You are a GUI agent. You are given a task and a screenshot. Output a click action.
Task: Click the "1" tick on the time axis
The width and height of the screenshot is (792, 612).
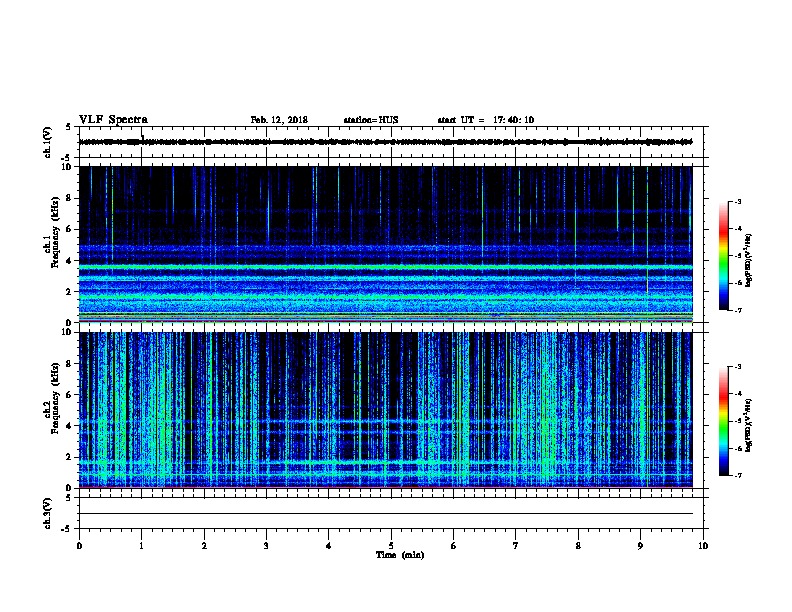[x=141, y=546]
